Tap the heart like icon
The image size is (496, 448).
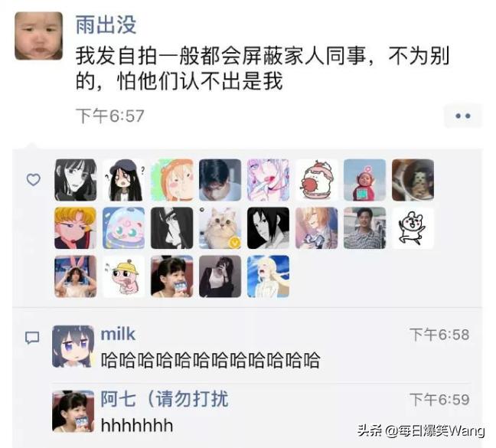point(33,179)
